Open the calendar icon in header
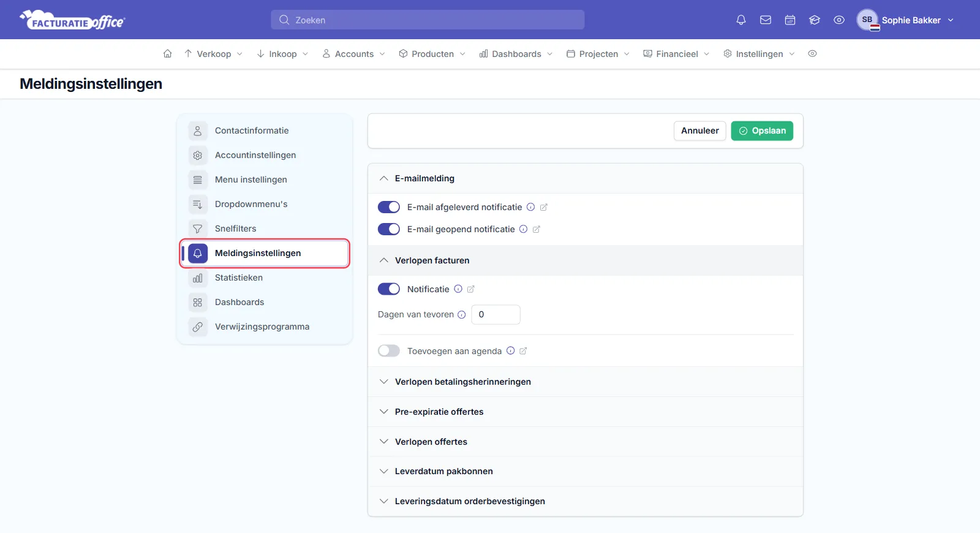Screen dimensions: 980x533 [x=790, y=20]
